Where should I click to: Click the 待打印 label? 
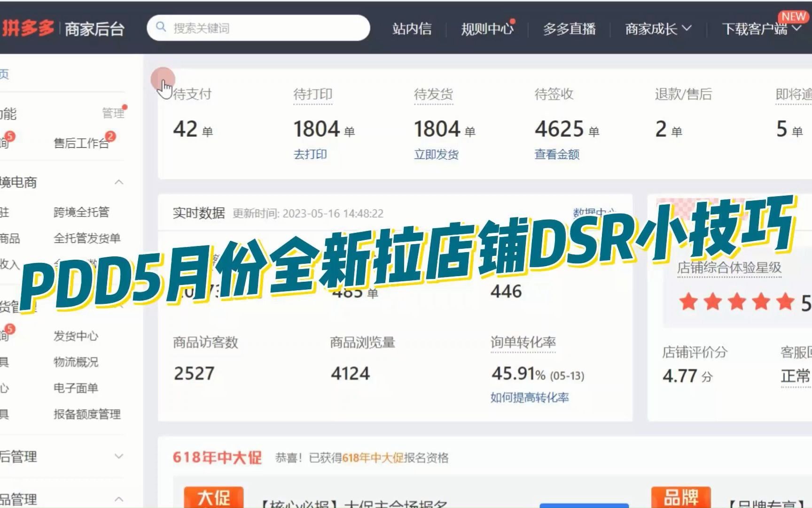coord(313,94)
